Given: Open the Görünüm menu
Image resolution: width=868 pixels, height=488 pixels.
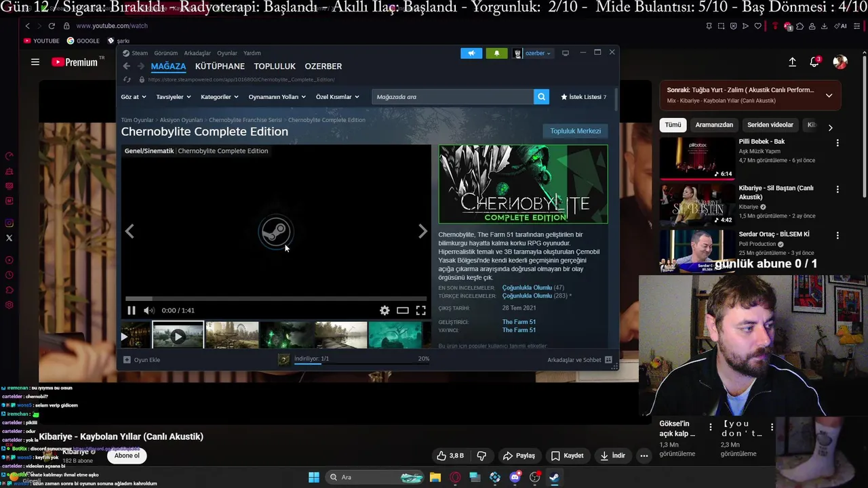Looking at the screenshot, I should (x=165, y=53).
